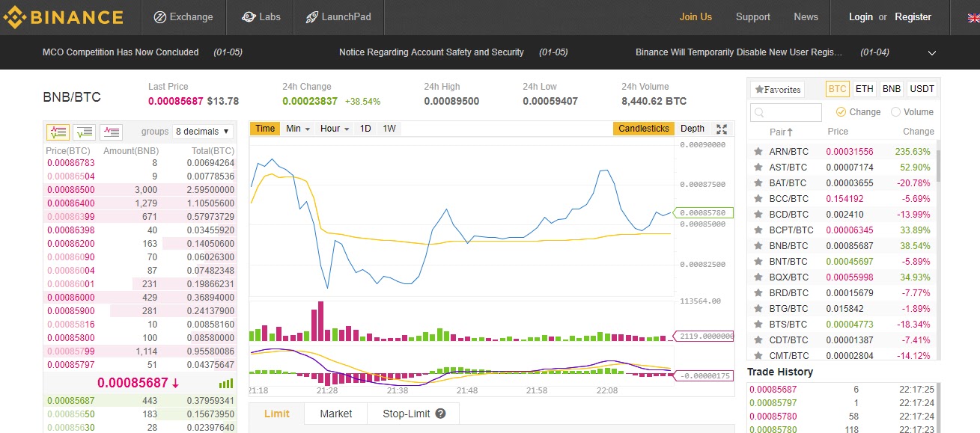Favorite the BNB/BTC pair star
Screen dimensions: 980x433
pyautogui.click(x=757, y=245)
